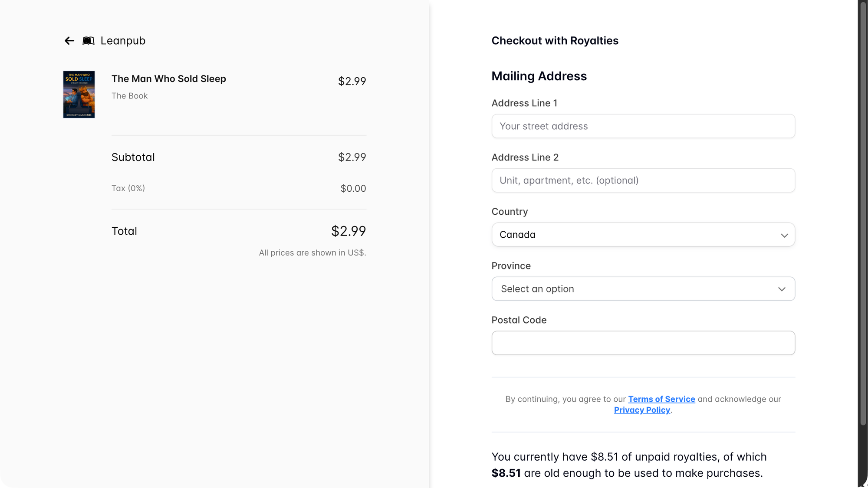
Task: Focus the Address Line 1 street address field
Action: click(x=643, y=126)
